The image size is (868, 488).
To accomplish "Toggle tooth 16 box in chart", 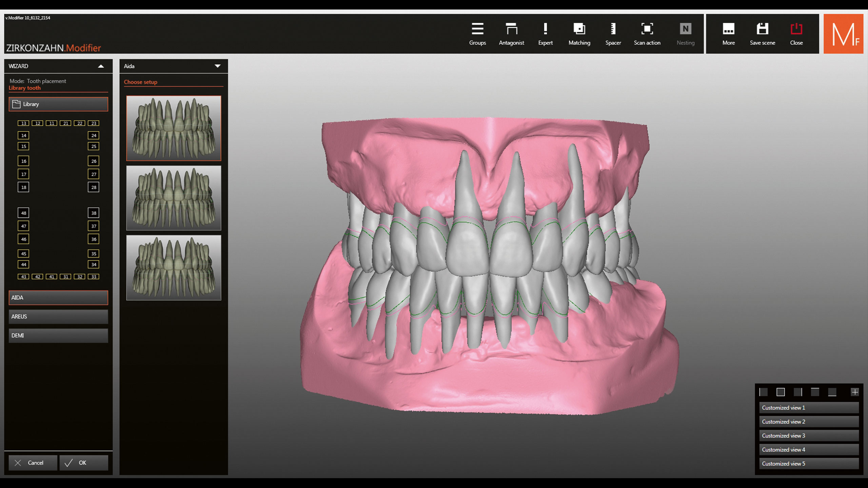I will coord(23,161).
